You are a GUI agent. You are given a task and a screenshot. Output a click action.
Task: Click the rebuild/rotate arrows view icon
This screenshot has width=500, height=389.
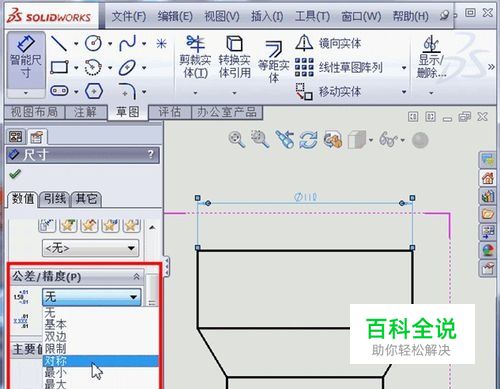tap(308, 140)
